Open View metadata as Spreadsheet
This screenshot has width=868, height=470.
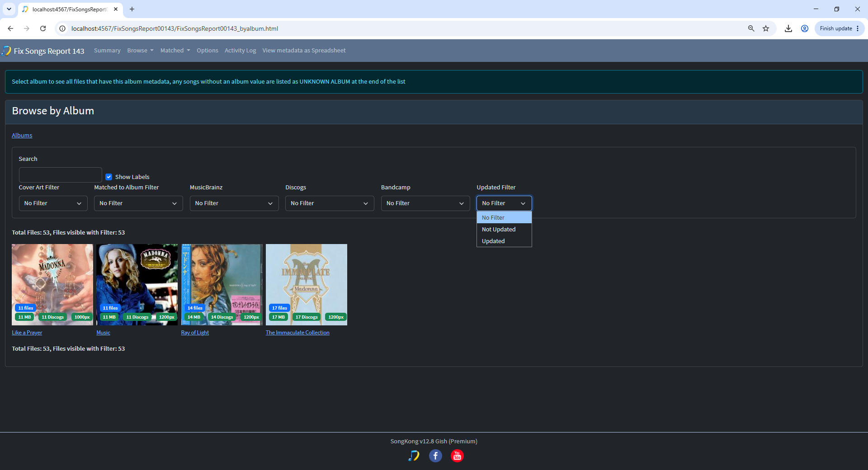(304, 51)
